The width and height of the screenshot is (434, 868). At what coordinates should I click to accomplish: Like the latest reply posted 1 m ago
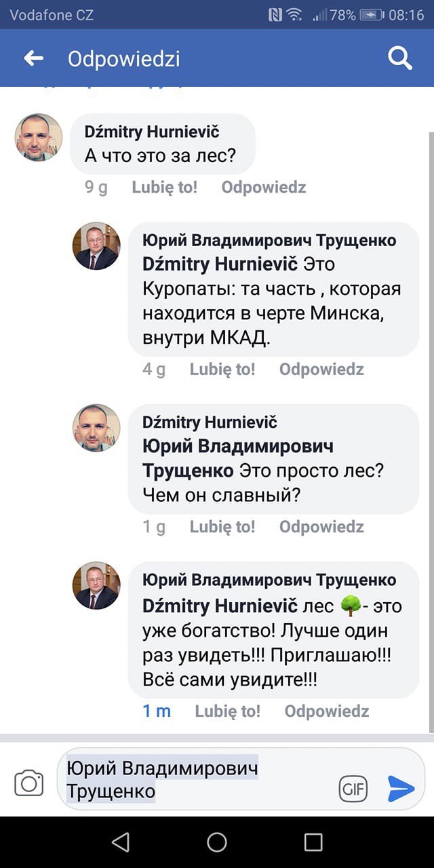(227, 711)
